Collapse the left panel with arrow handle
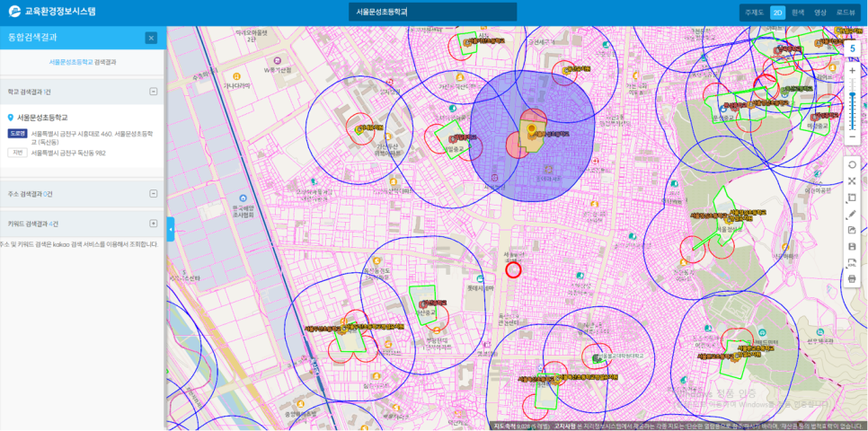The image size is (868, 431). 171,229
